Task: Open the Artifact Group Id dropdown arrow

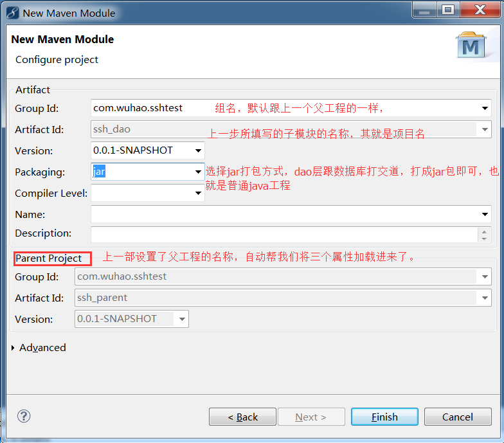Action: click(x=485, y=109)
